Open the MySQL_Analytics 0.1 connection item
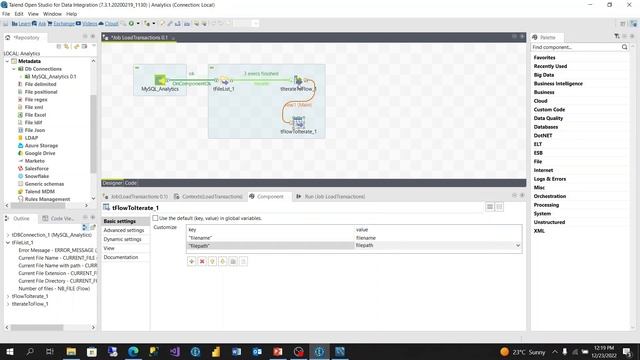This screenshot has height=360, width=640. point(53,76)
